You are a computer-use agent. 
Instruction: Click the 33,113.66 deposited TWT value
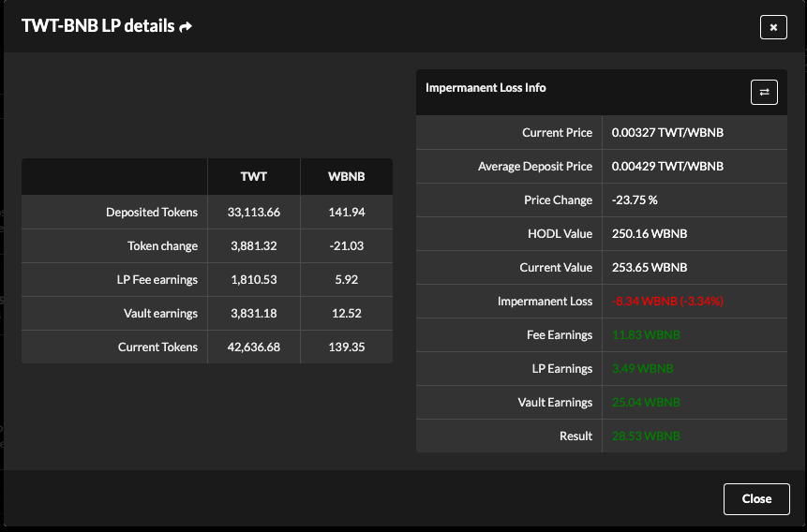[254, 212]
